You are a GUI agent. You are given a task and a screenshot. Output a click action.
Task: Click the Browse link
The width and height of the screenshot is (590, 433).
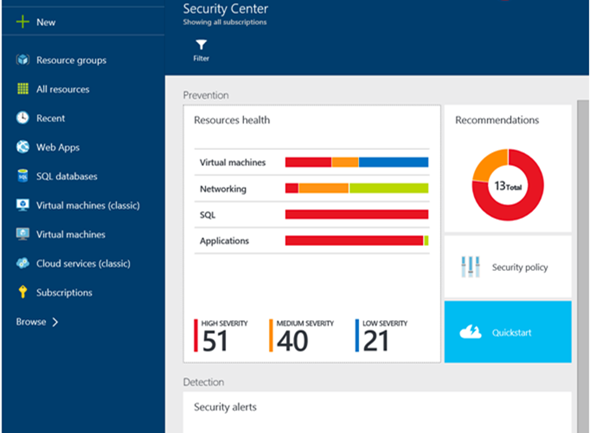(x=31, y=322)
